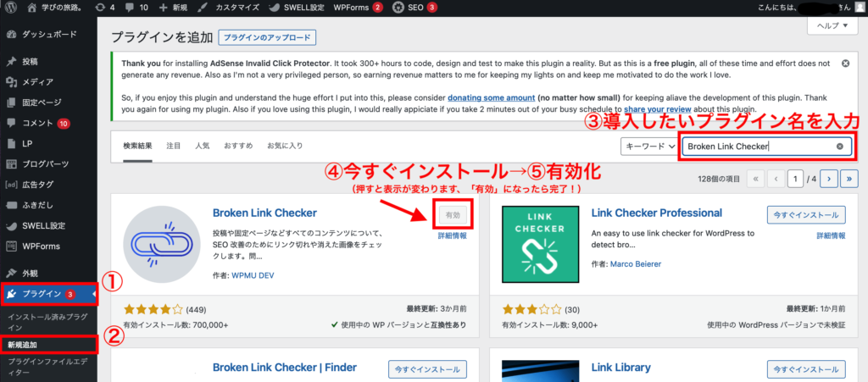Click the previous page pagination button

[x=776, y=179]
